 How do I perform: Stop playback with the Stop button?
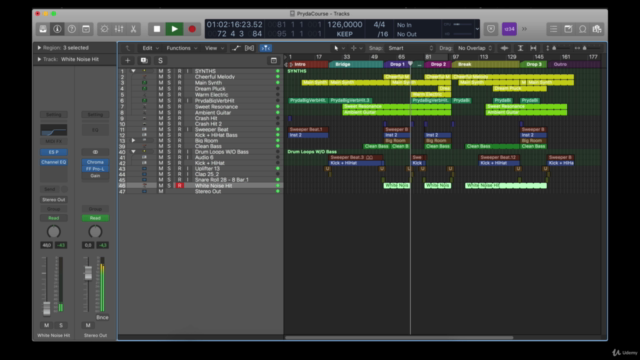(x=157, y=29)
